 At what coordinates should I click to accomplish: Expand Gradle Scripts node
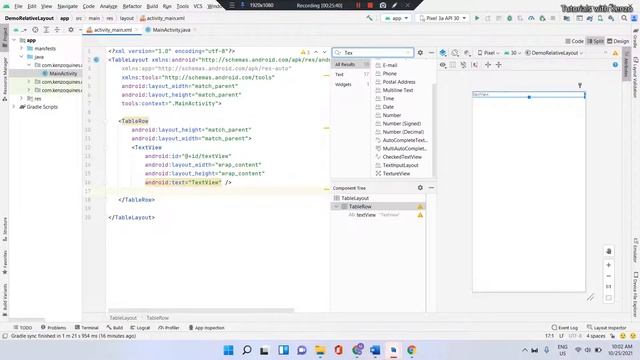coord(14,107)
